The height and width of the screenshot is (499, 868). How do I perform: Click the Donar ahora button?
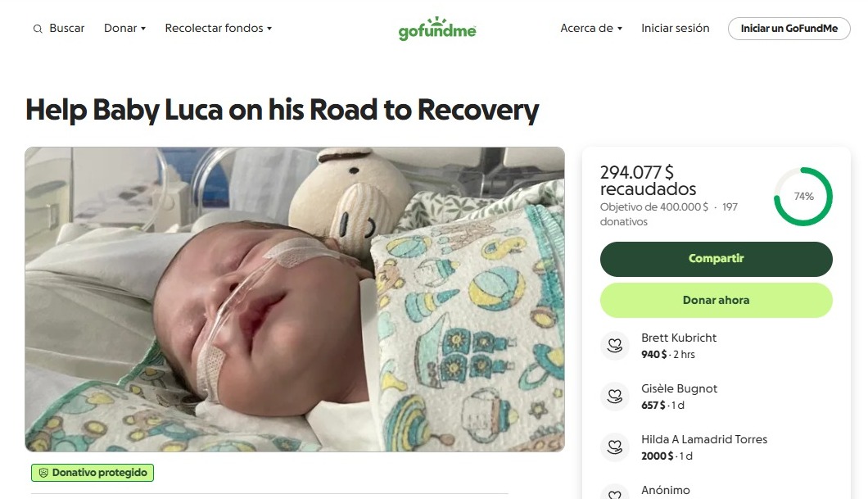click(716, 300)
